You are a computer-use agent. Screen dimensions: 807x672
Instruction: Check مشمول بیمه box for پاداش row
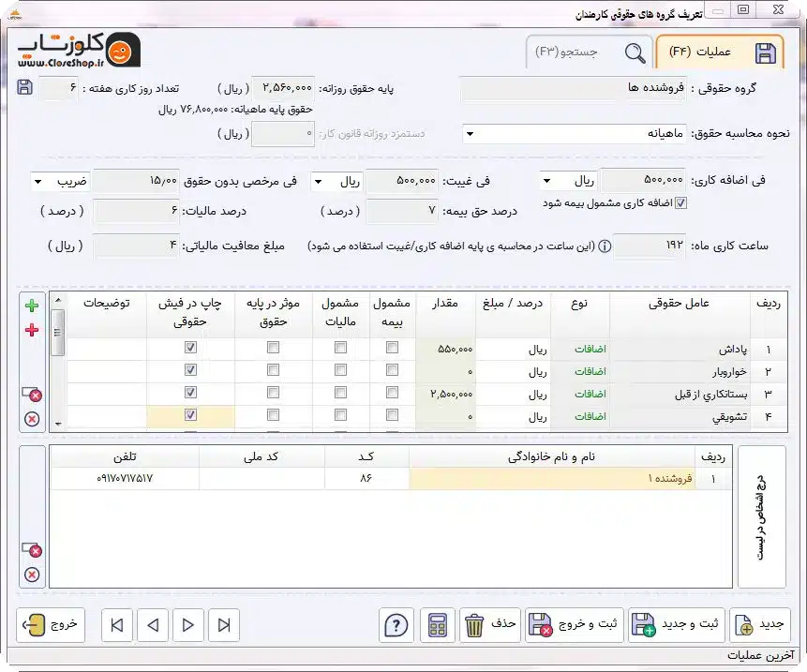tap(392, 348)
